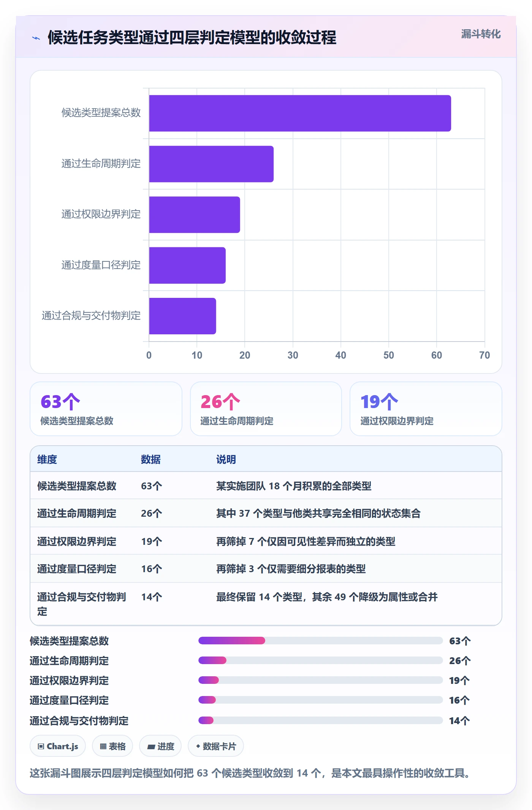The image size is (532, 810).
Task: Select the 数据卡片 tag chip
Action: tap(216, 746)
